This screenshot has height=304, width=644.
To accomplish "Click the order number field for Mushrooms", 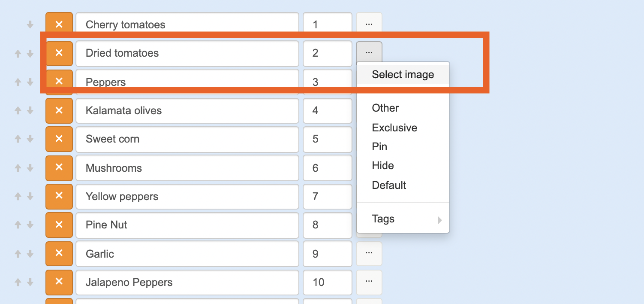I will 327,167.
